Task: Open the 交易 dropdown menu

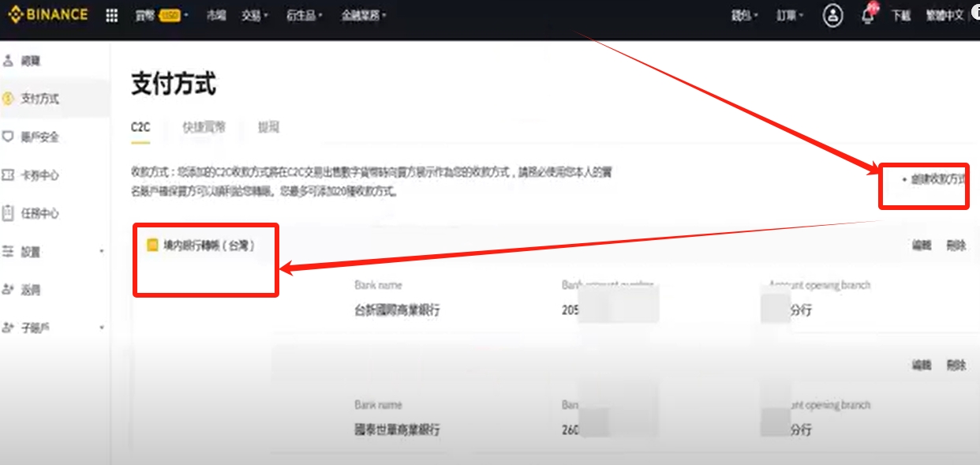Action: [254, 16]
